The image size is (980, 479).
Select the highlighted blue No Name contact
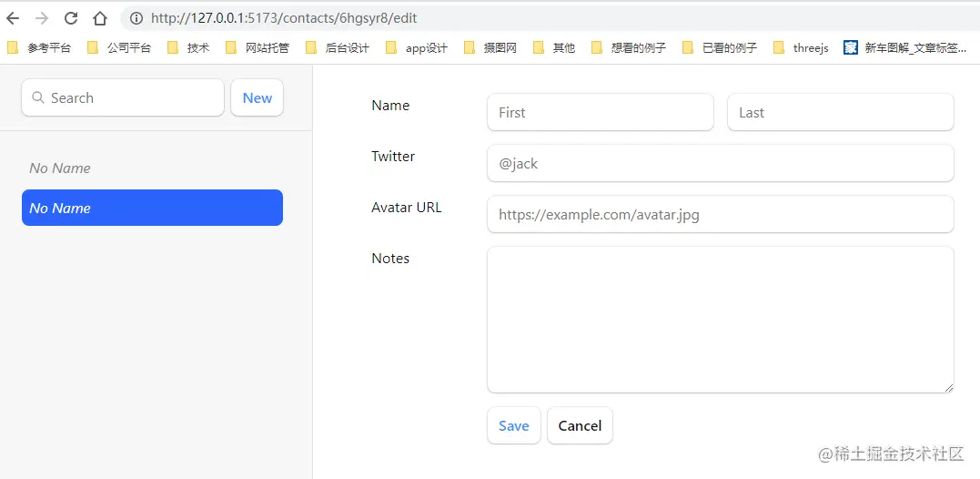click(x=152, y=208)
